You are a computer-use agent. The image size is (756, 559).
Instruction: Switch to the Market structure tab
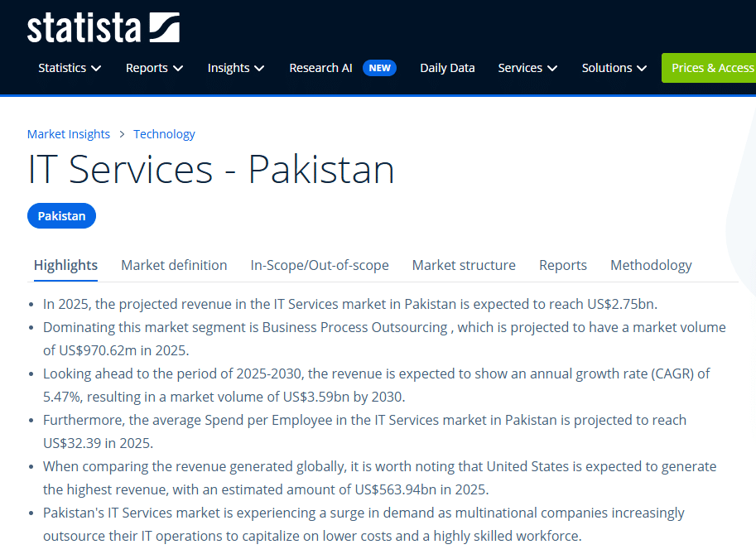(x=464, y=265)
